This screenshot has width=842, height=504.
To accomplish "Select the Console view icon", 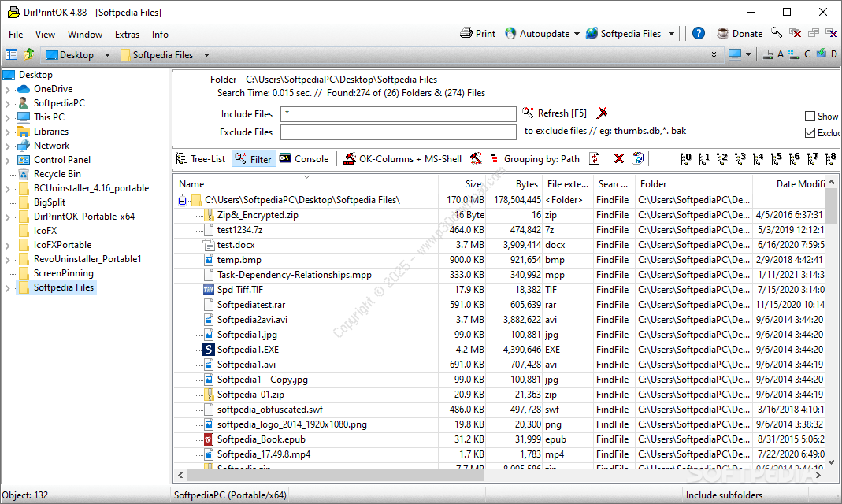I will pos(285,158).
